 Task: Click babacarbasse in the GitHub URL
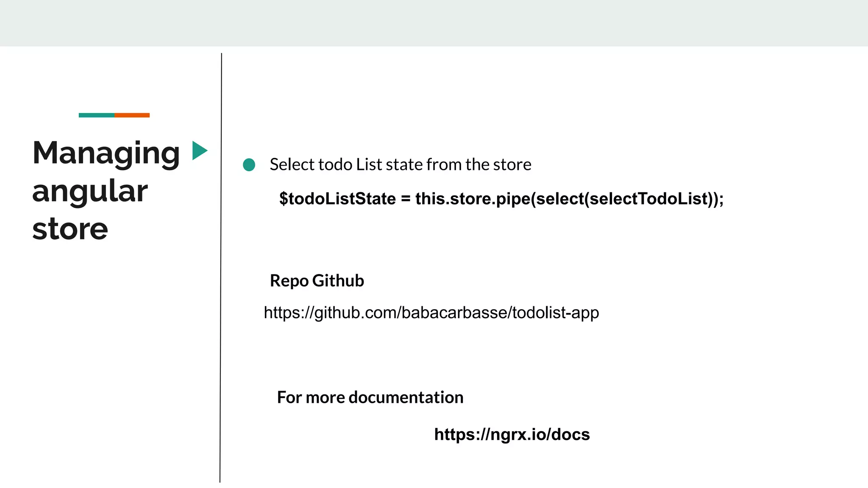tap(454, 313)
